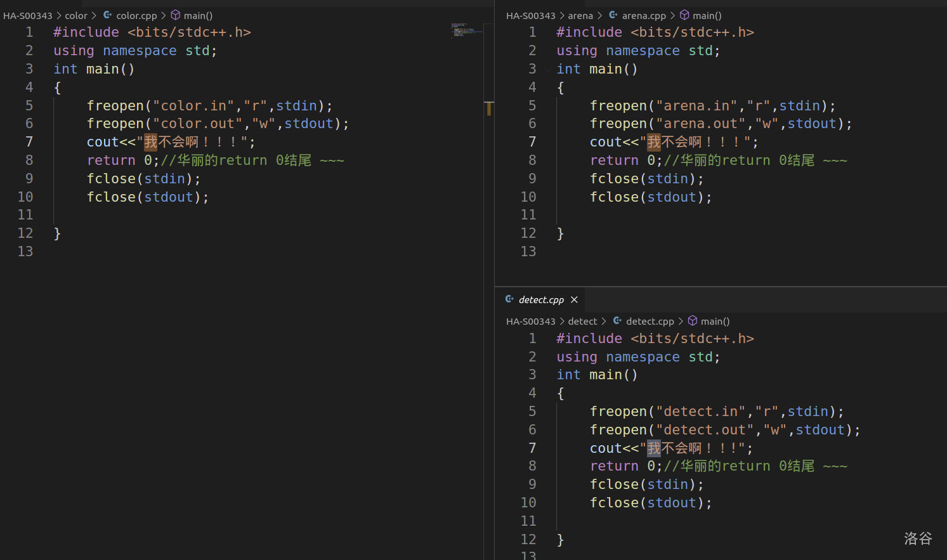Viewport: 947px width, 560px height.
Task: Click the minimap in the color.cpp editor
Action: click(x=467, y=30)
